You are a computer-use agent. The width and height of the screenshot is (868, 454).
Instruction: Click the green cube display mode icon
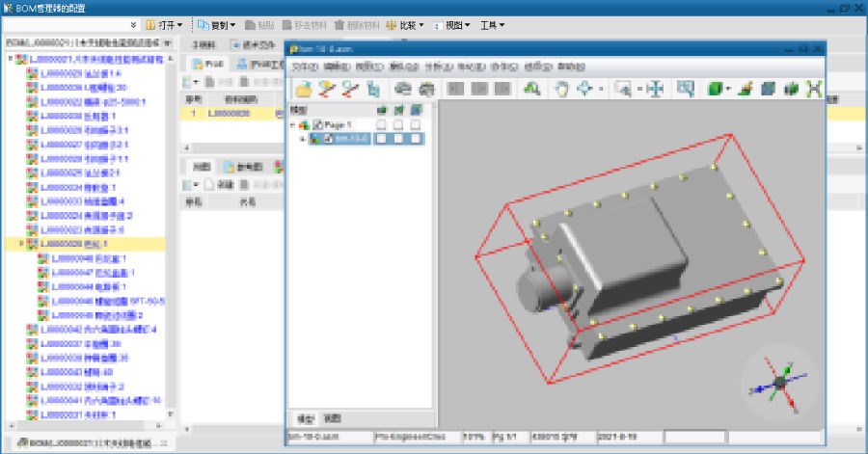715,89
